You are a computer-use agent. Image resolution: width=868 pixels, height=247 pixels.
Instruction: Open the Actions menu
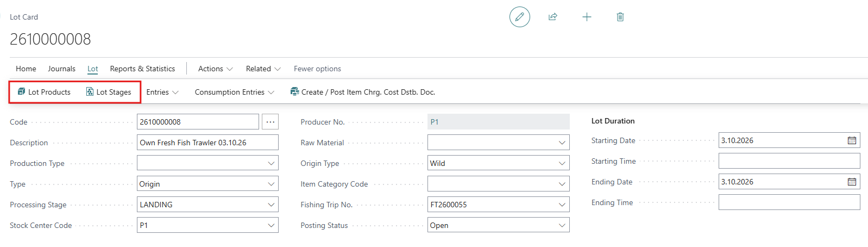click(x=216, y=69)
